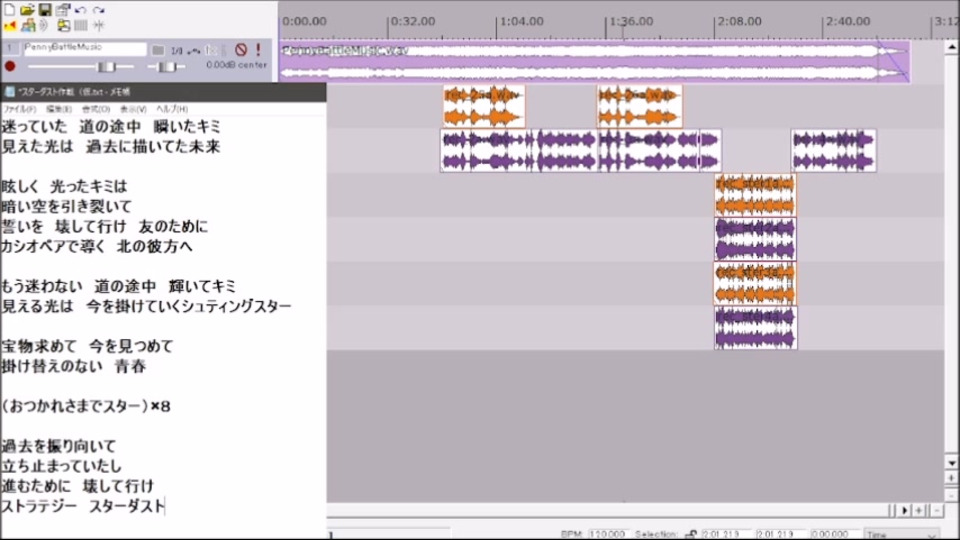Click the horizontal zoom in plus button
This screenshot has height=540, width=960.
tap(920, 510)
